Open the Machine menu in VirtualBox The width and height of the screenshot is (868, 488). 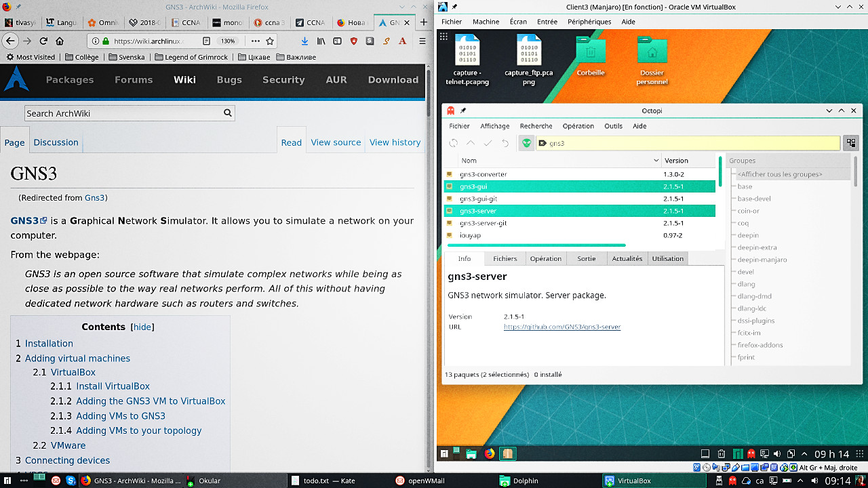click(x=486, y=22)
